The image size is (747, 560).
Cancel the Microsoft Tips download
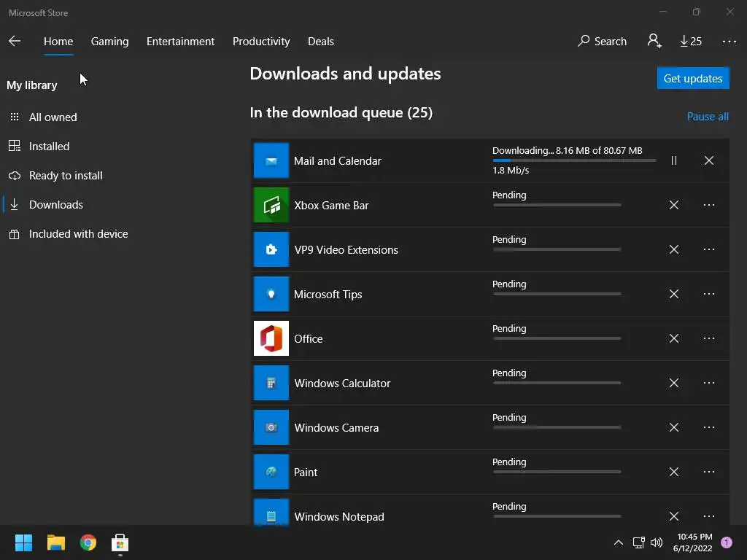click(x=673, y=294)
